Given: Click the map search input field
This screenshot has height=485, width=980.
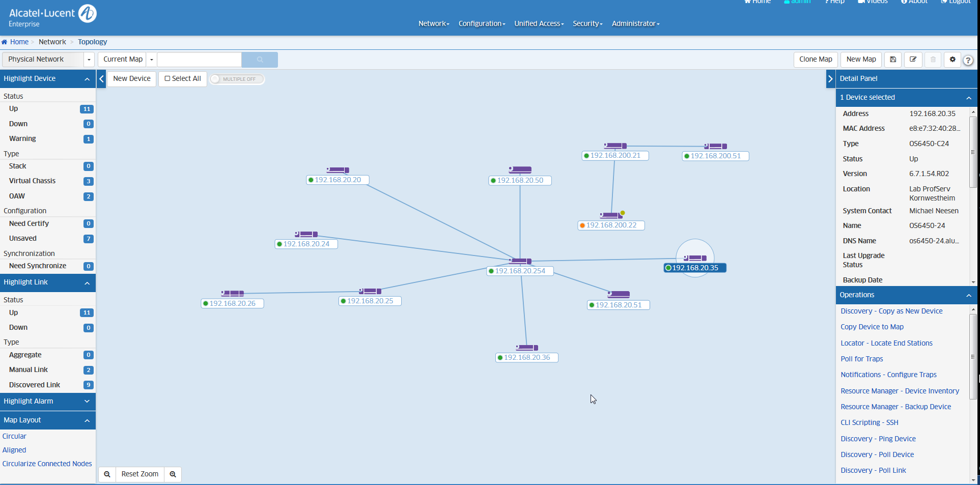Looking at the screenshot, I should click(x=199, y=60).
